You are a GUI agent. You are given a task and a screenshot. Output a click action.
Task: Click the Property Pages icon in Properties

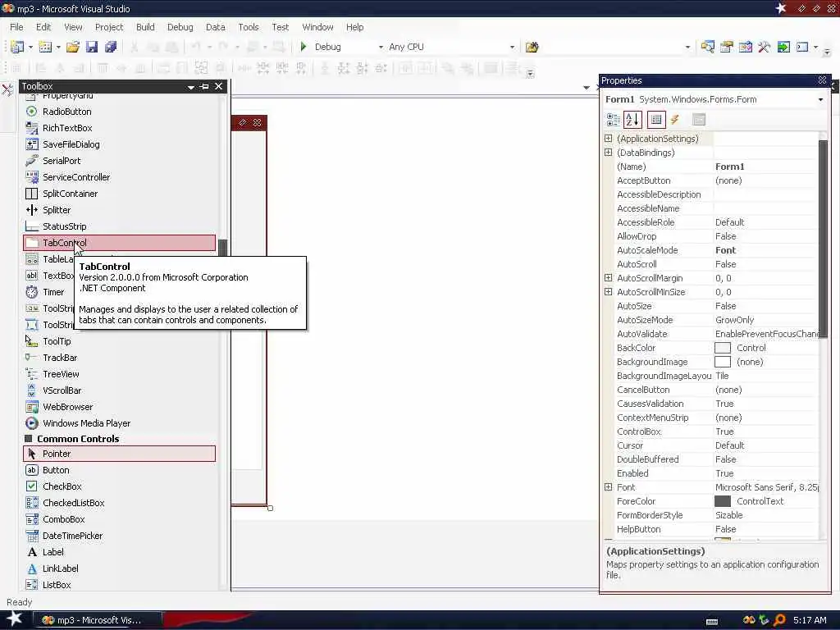[699, 120]
